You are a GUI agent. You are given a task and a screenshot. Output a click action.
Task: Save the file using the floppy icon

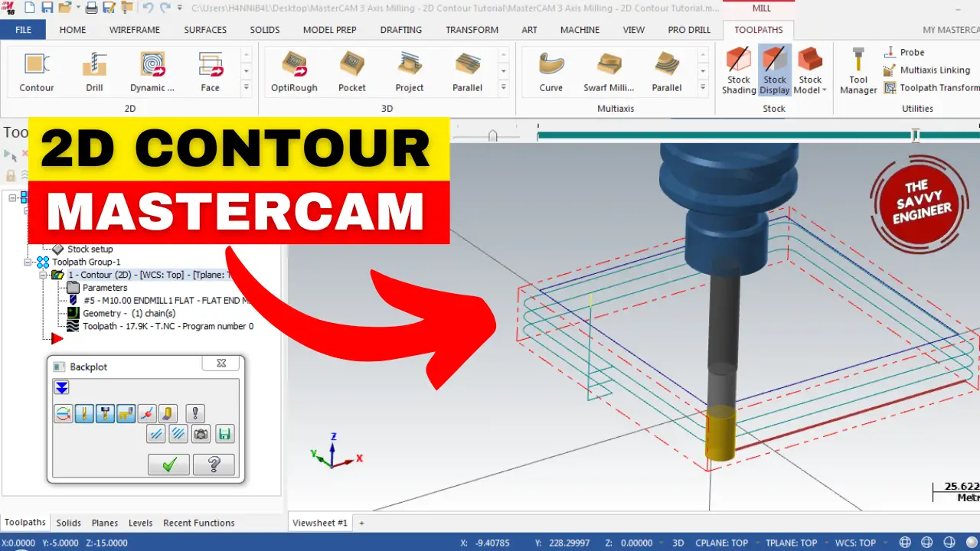pyautogui.click(x=47, y=8)
